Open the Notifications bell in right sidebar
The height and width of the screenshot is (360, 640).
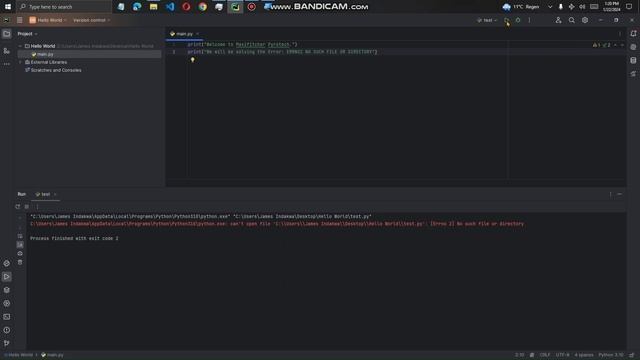(x=633, y=33)
